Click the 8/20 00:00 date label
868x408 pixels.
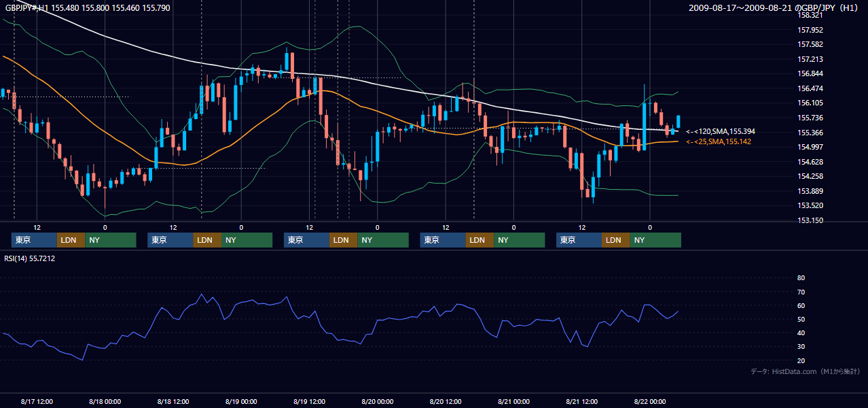(378, 401)
